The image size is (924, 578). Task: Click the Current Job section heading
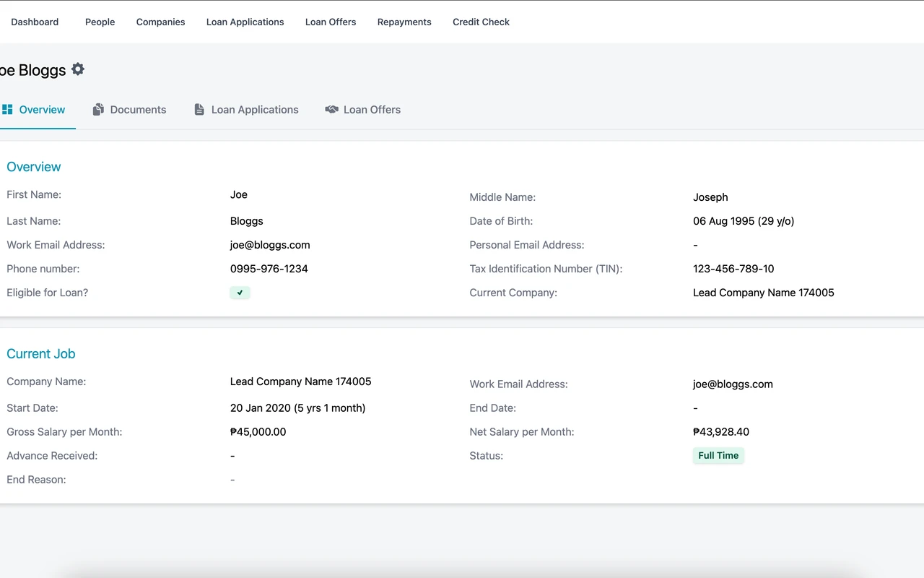pos(41,354)
